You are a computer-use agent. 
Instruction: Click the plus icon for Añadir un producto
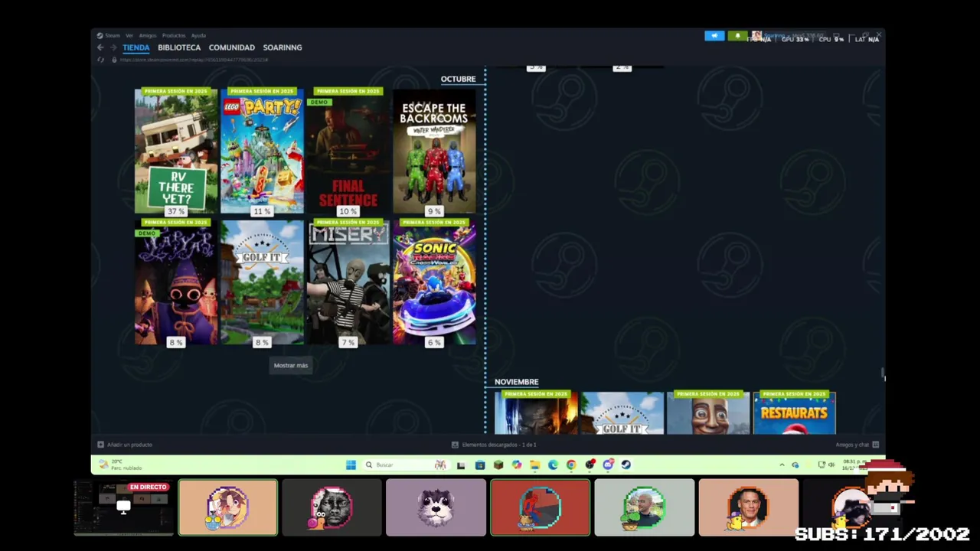click(100, 445)
